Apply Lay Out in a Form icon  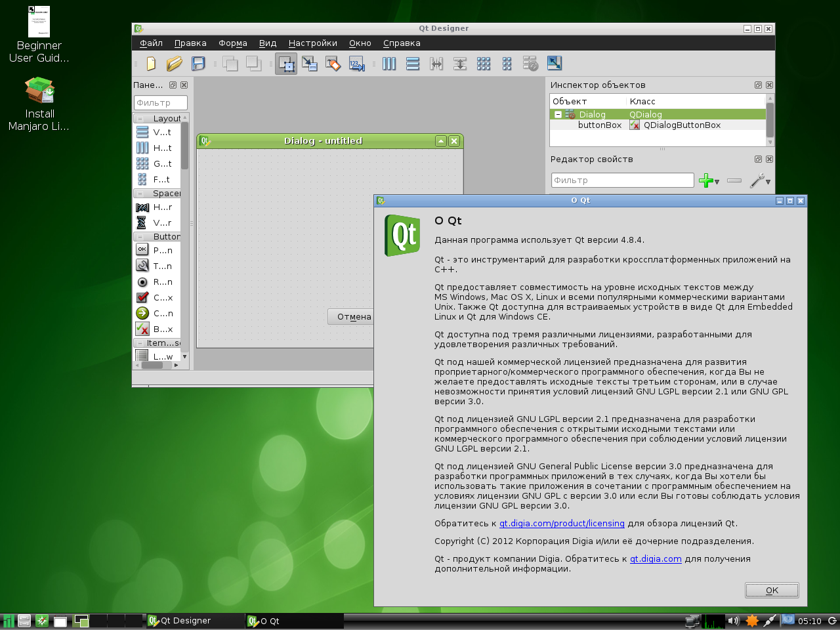tap(507, 64)
